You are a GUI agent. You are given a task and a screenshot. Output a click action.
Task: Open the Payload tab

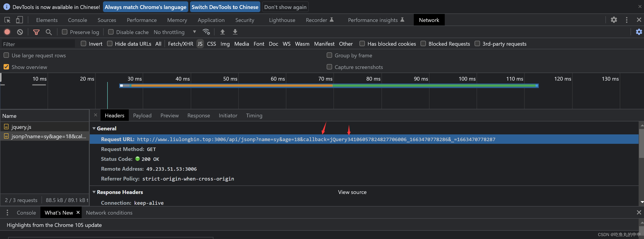[142, 116]
